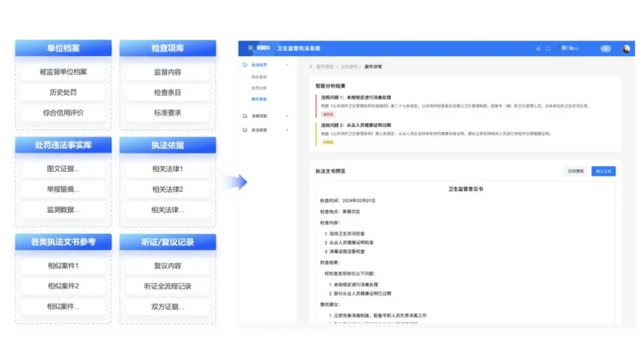Open the 处罚分析 sidebar item
Image resolution: width=644 pixels, height=359 pixels.
coord(259,88)
